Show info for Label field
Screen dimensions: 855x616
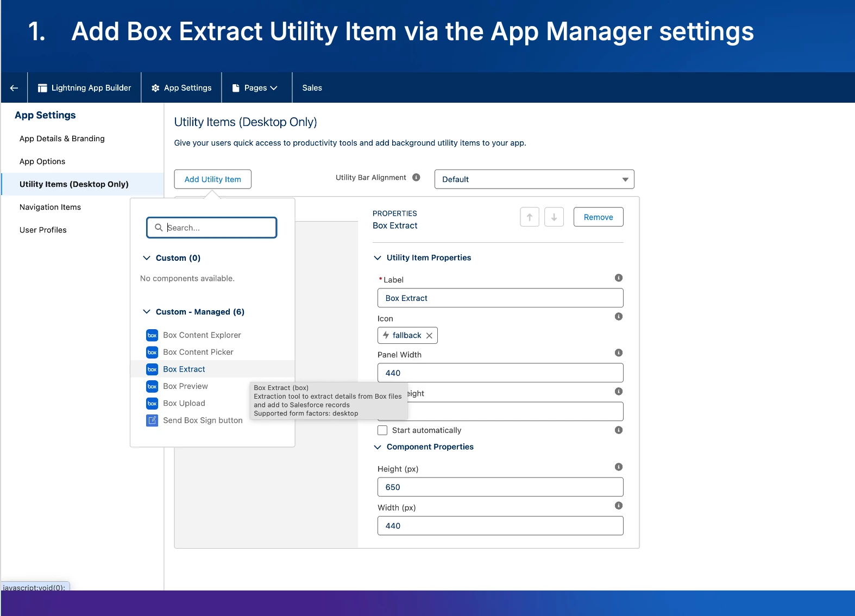(619, 278)
